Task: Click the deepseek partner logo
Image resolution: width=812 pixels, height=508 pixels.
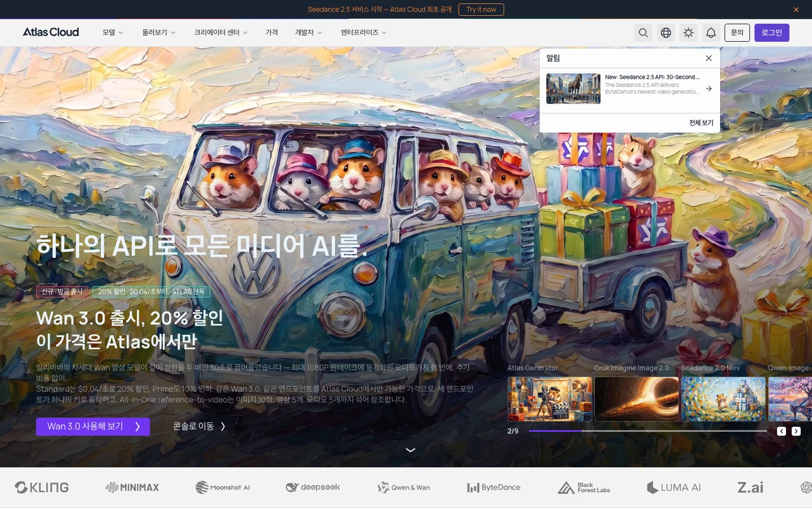Action: click(313, 487)
